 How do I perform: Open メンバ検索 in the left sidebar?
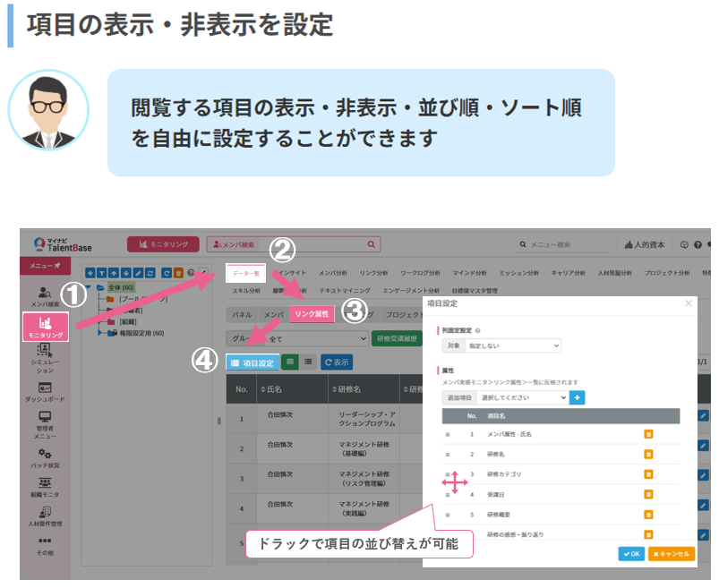coord(45,296)
